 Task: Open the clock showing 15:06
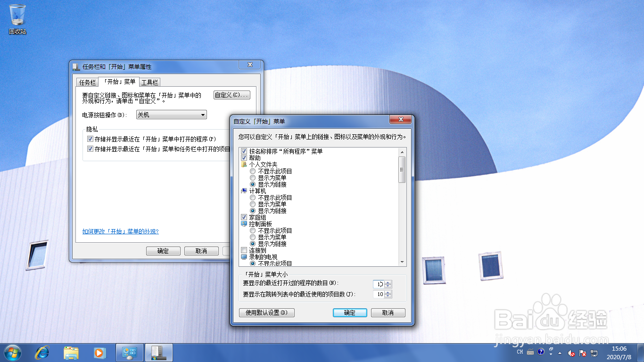point(619,353)
